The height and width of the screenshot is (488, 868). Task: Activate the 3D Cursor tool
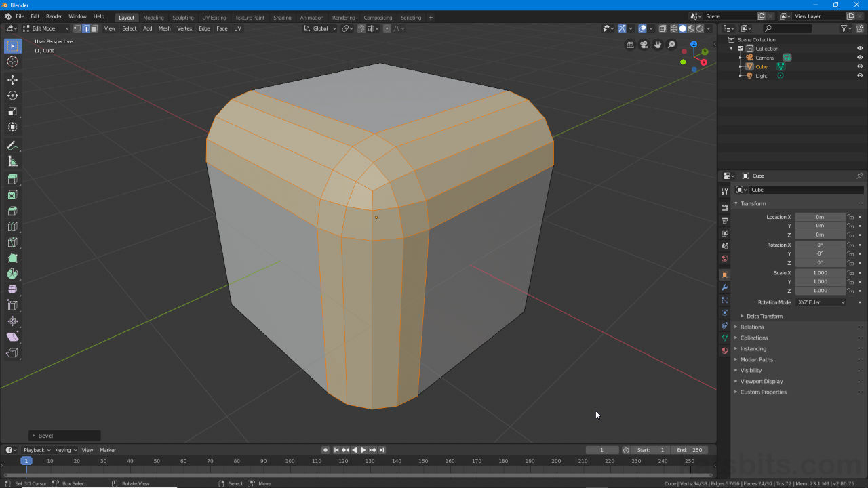[13, 62]
